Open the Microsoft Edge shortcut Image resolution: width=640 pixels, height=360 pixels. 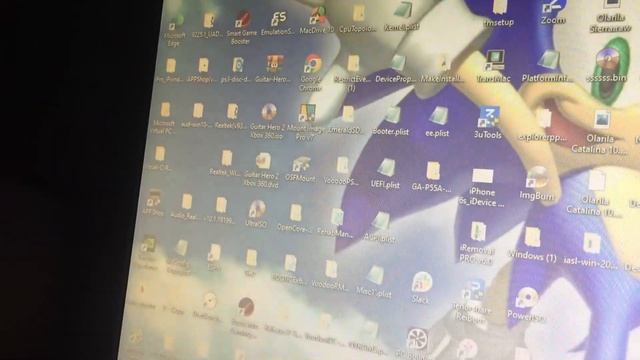[175, 31]
